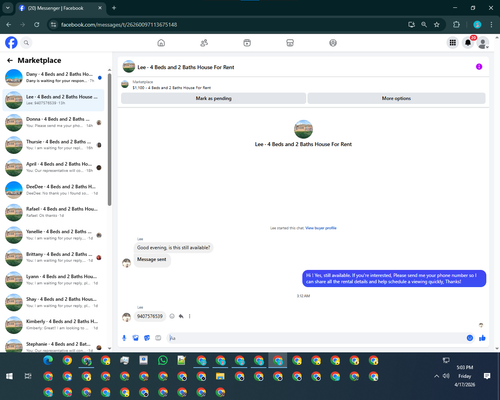Click the Mark as pending button

point(213,98)
